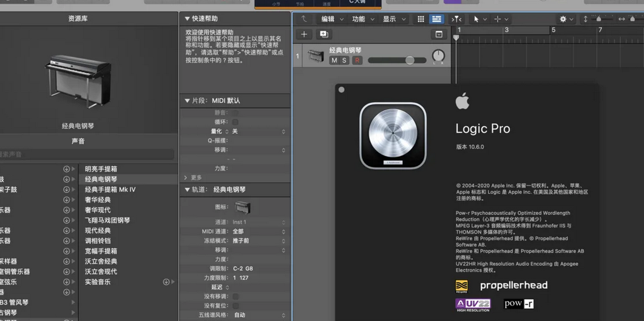Close the Logic Pro about window
Image resolution: width=644 pixels, height=321 pixels.
[341, 90]
